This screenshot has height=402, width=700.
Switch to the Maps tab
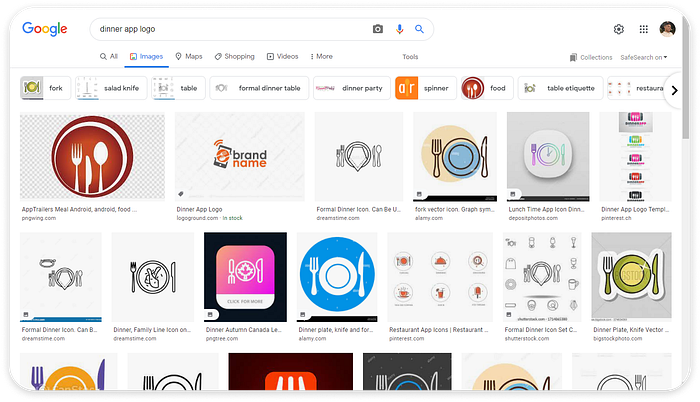click(189, 56)
